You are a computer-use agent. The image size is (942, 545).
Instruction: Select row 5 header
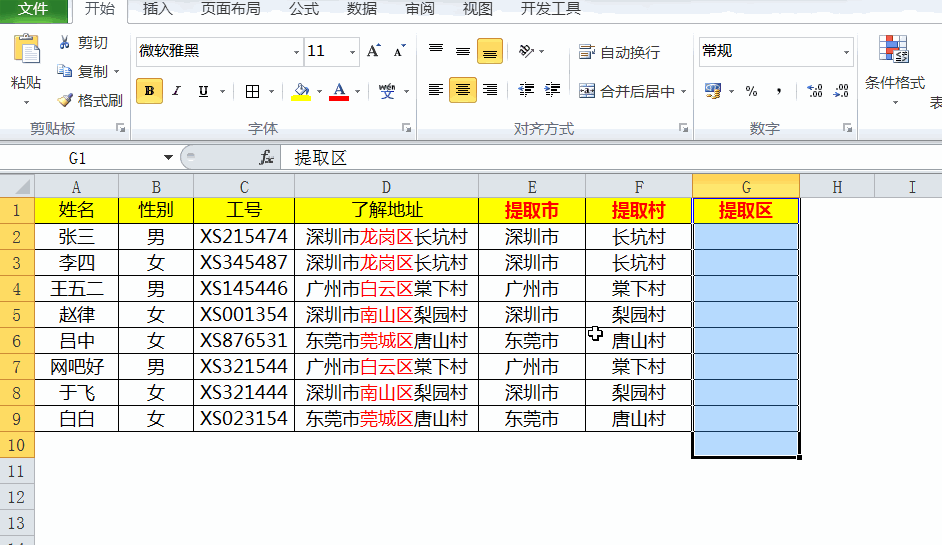[x=17, y=314]
